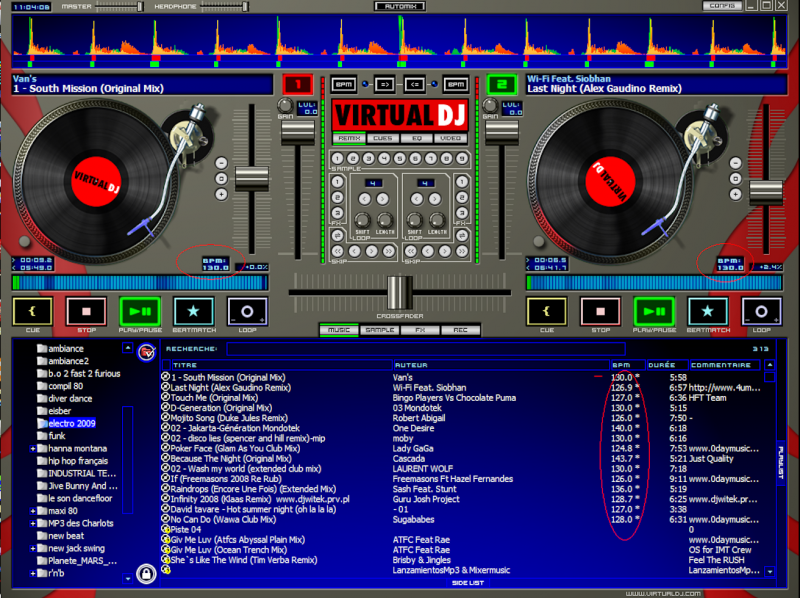800x598 pixels.
Task: Hit Play/Pause on the right deck
Action: [654, 312]
